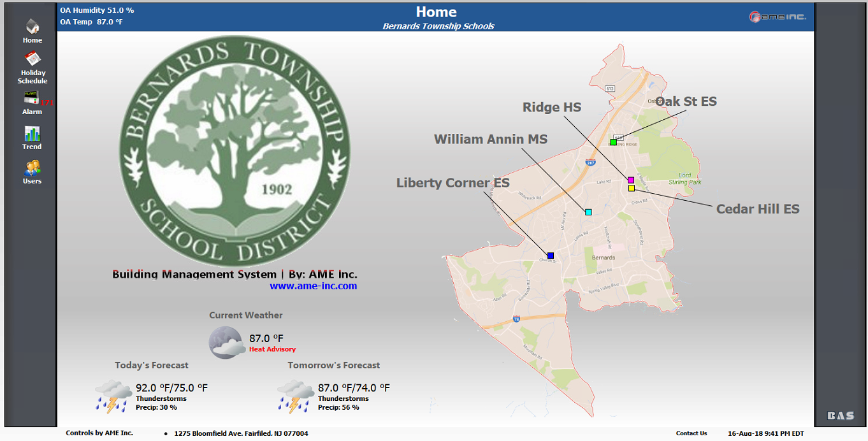868x441 pixels.
Task: Select the magenta Ridge HS map marker
Action: click(631, 180)
